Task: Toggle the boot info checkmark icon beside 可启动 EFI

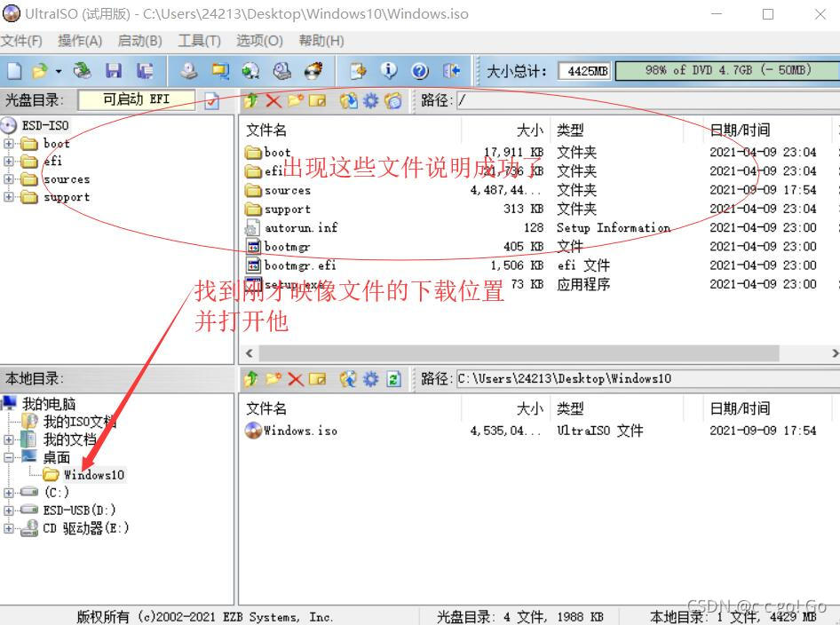Action: click(x=212, y=100)
